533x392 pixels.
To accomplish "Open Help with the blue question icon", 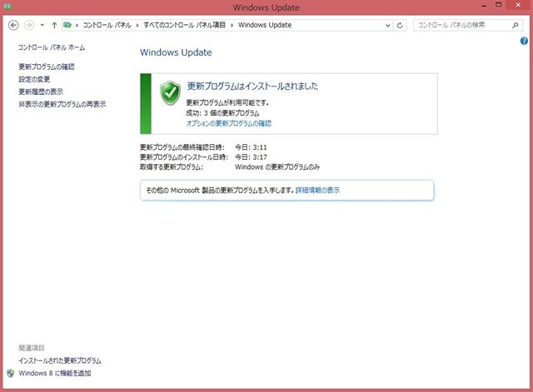I will tap(524, 41).
